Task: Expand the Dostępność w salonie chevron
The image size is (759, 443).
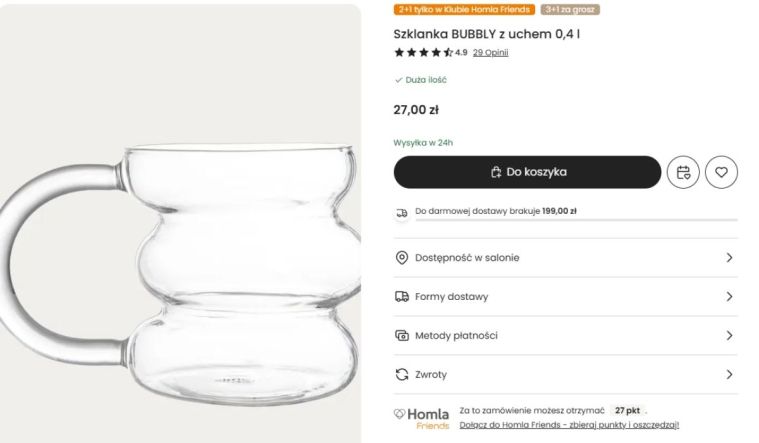Action: click(x=729, y=258)
